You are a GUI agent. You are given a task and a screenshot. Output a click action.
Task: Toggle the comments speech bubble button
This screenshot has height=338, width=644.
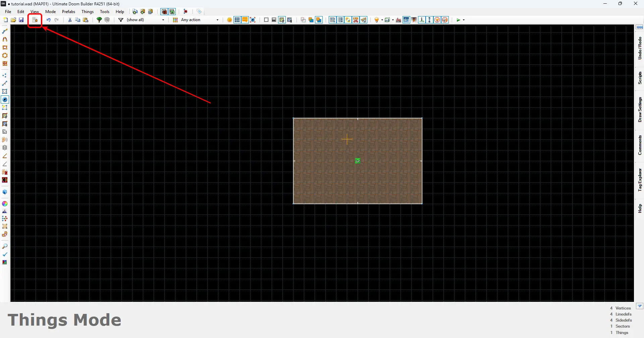[245, 20]
